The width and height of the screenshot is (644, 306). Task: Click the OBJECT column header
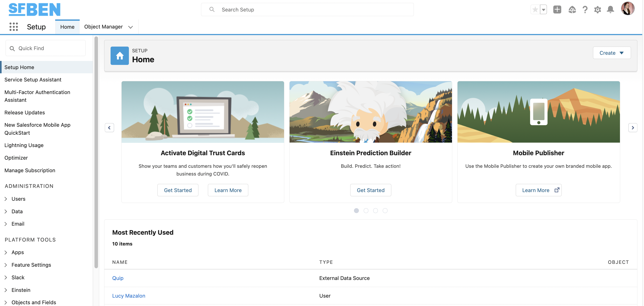tap(618, 262)
